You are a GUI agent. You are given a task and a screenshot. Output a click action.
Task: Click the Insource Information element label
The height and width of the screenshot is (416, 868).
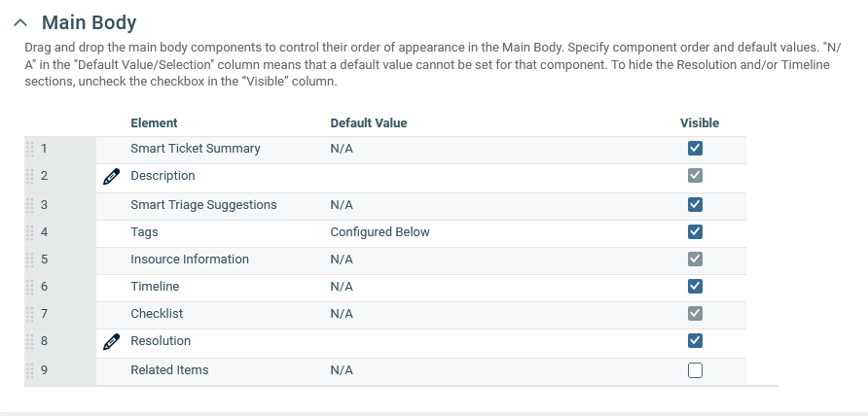tap(190, 260)
